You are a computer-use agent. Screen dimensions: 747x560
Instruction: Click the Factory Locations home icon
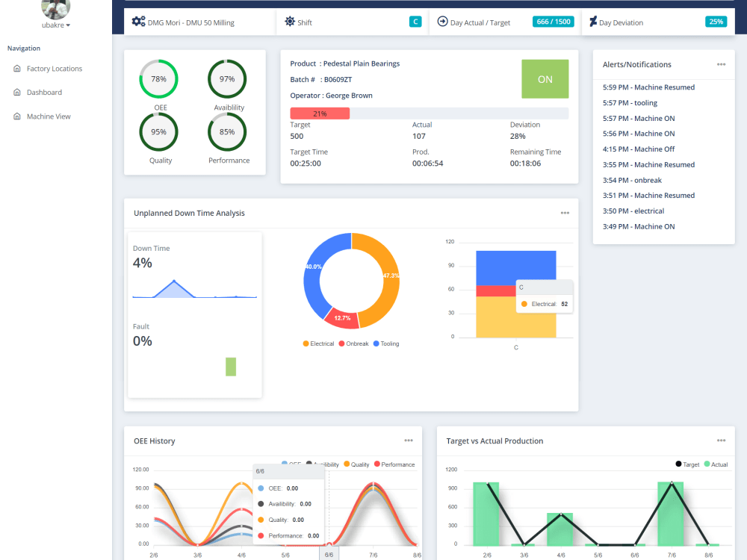(x=17, y=69)
